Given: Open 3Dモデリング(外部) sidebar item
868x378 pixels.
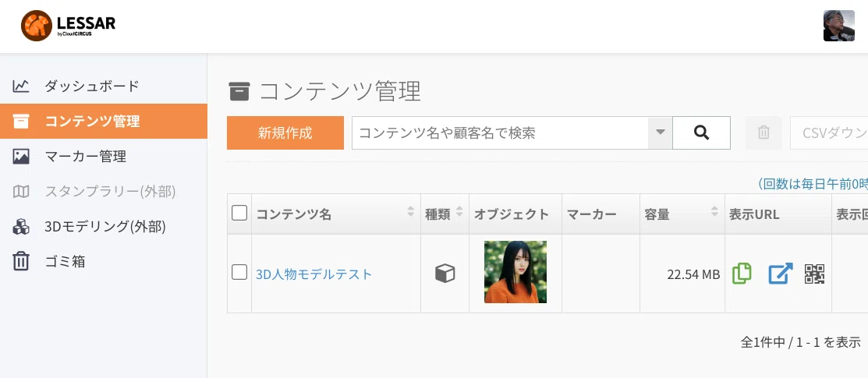Looking at the screenshot, I should click(104, 226).
